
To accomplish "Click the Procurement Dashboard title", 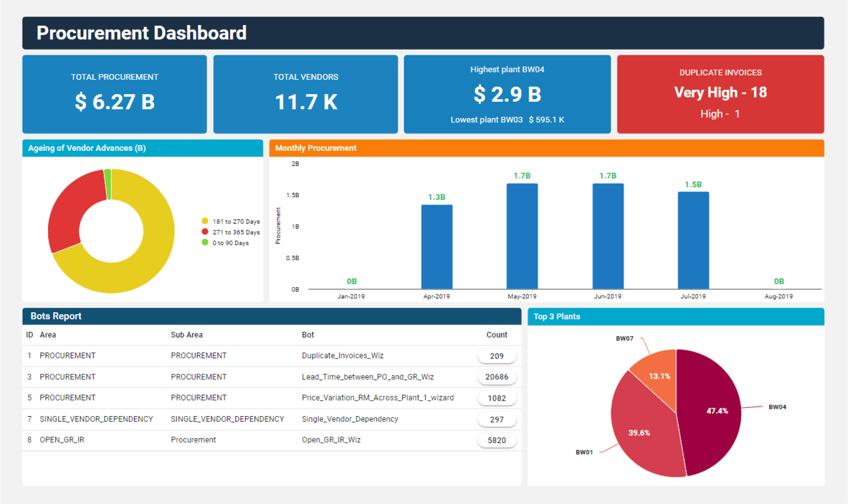I will (142, 33).
